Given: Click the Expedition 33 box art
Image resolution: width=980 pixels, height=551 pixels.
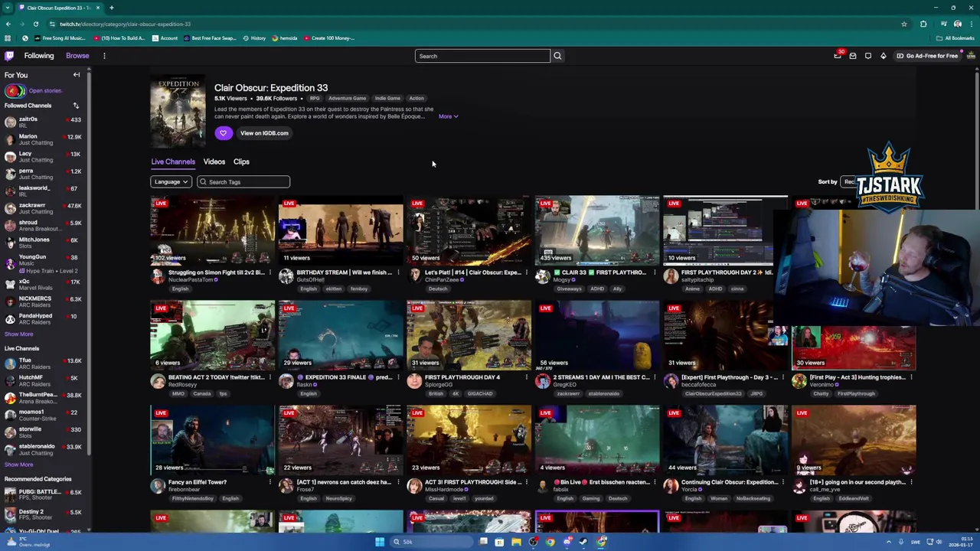Looking at the screenshot, I should click(x=178, y=112).
